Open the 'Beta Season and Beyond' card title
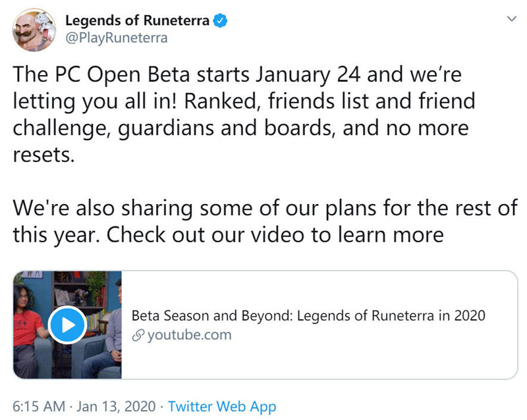The height and width of the screenshot is (420, 527). 308,316
